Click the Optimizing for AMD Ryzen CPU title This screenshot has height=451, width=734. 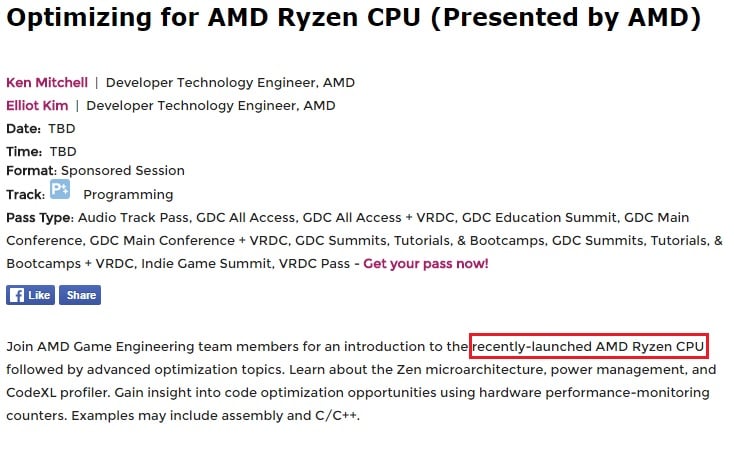tap(354, 17)
